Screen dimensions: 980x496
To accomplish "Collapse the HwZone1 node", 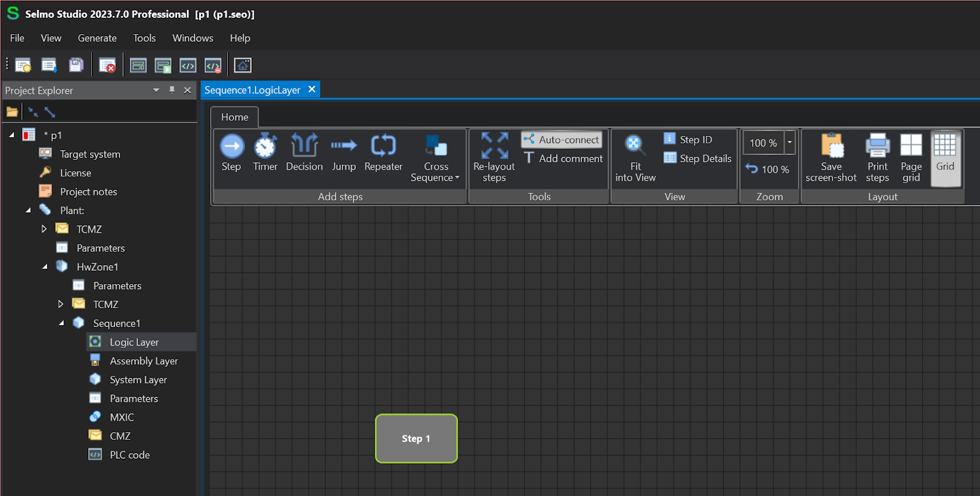I will coord(45,267).
